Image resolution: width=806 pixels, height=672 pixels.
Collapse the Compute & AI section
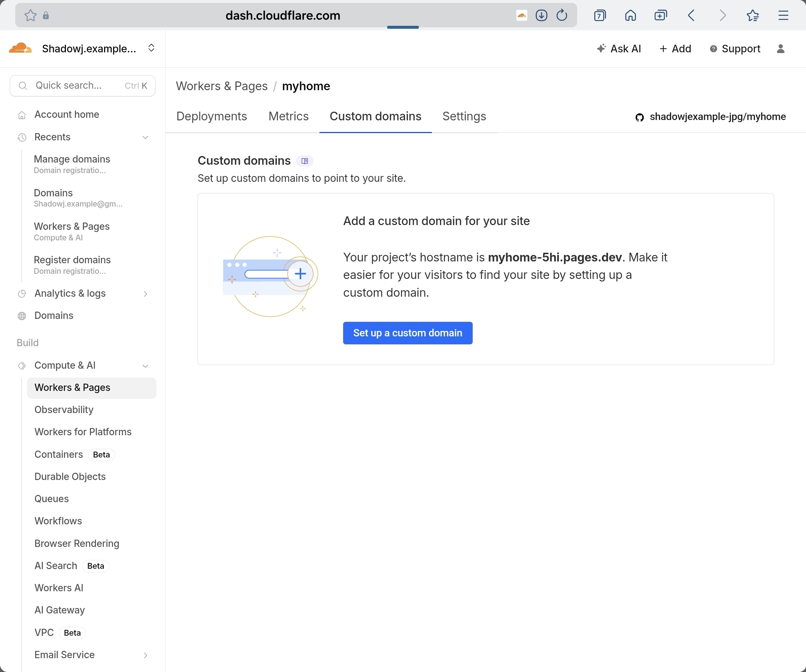pos(145,366)
